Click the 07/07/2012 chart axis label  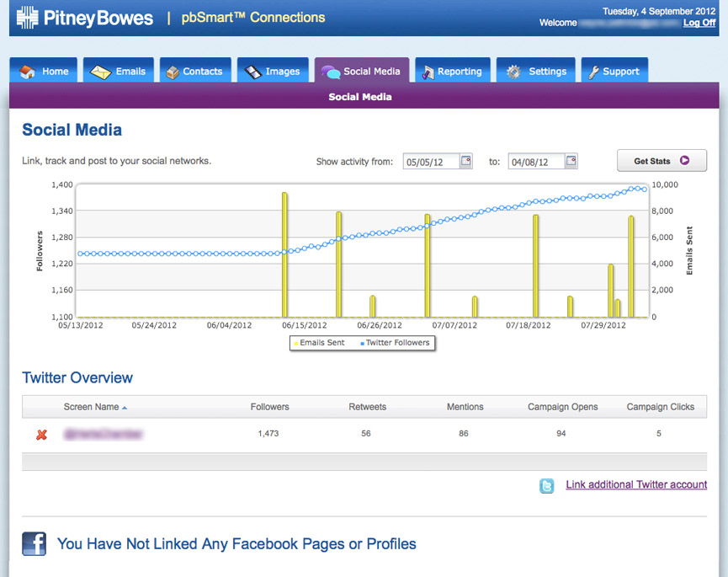click(454, 326)
